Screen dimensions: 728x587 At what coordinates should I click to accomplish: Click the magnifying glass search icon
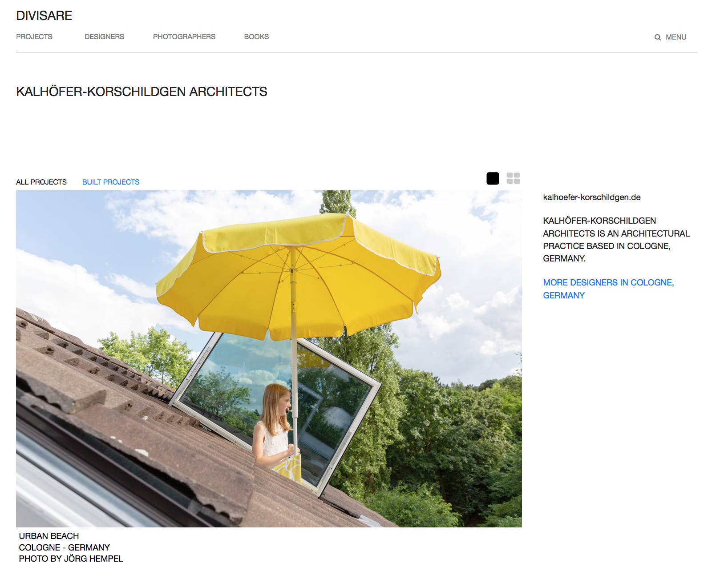click(657, 37)
